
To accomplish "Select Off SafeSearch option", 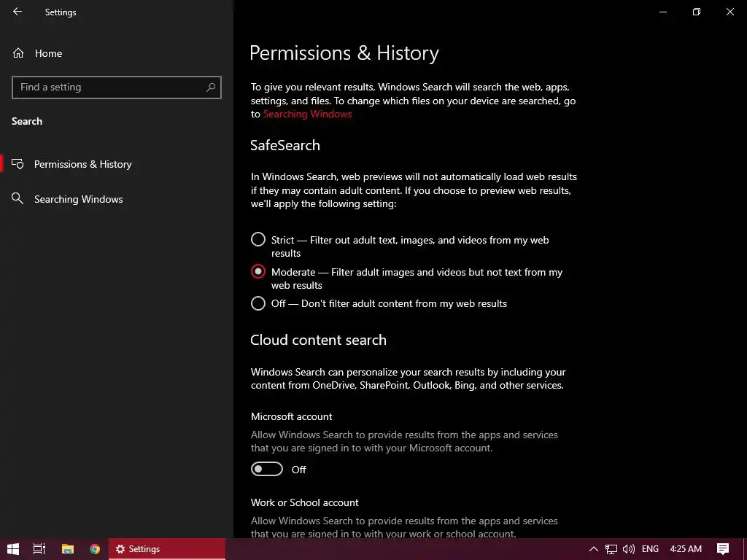I will (258, 303).
